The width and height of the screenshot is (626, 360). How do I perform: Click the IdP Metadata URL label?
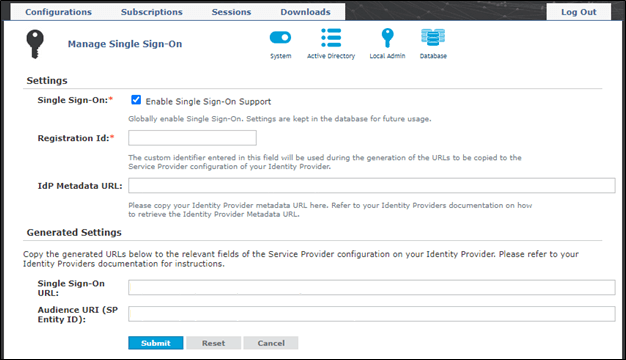click(80, 186)
